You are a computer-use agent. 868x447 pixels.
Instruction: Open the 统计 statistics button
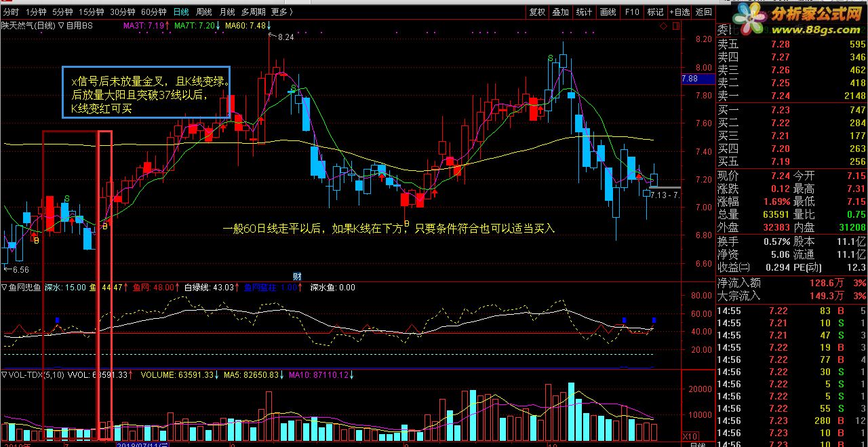(584, 12)
